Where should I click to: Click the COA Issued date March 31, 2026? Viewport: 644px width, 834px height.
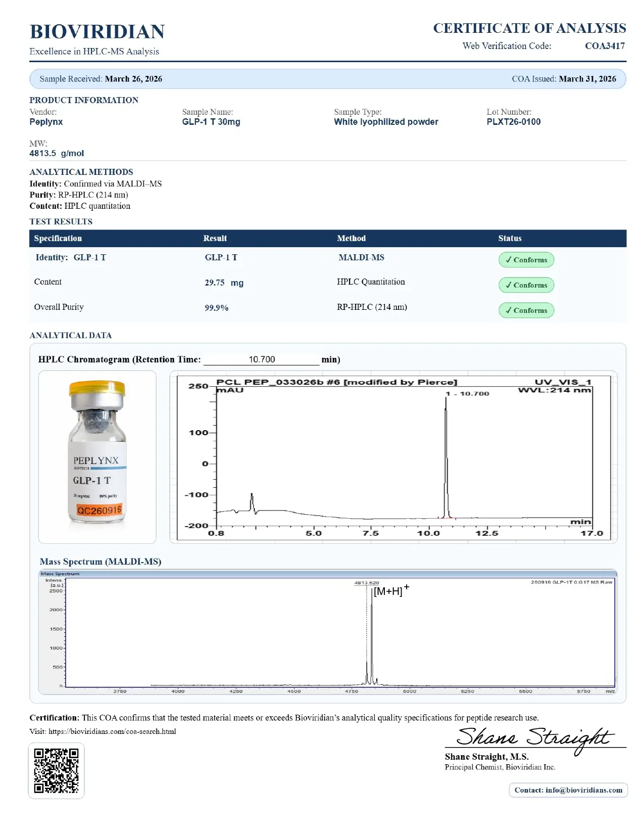tap(587, 79)
